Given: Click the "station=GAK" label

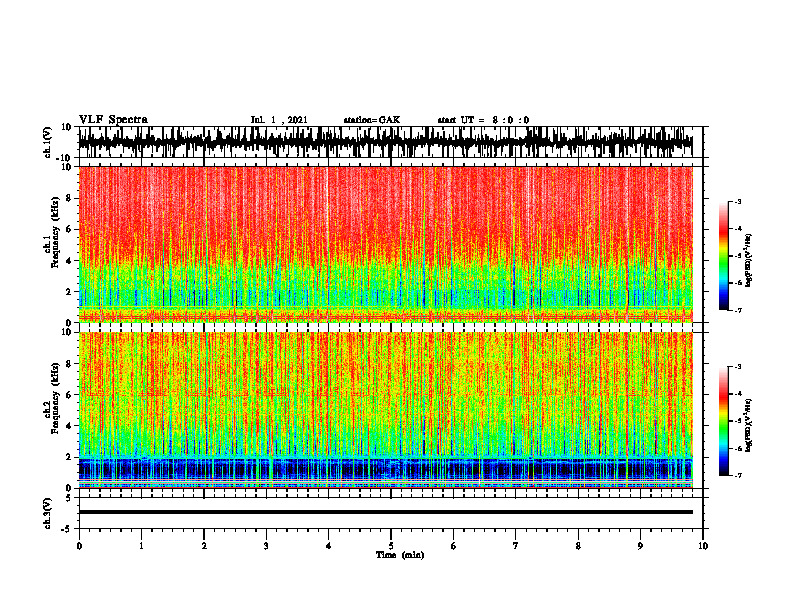Looking at the screenshot, I should [x=372, y=120].
